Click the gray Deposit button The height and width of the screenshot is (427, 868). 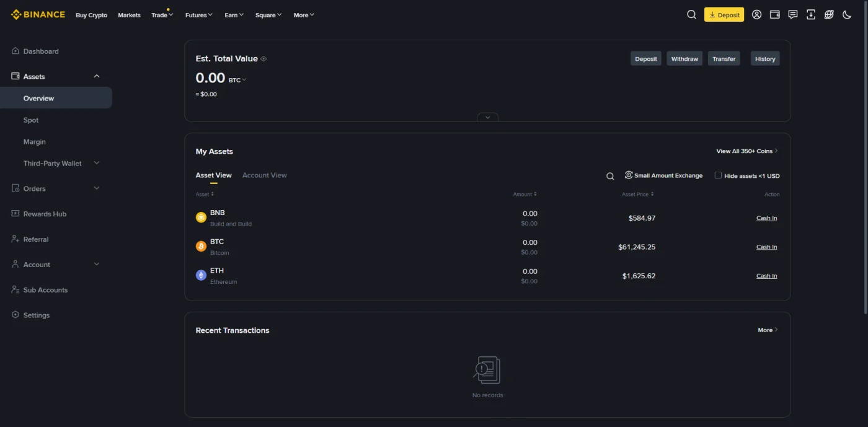[646, 59]
